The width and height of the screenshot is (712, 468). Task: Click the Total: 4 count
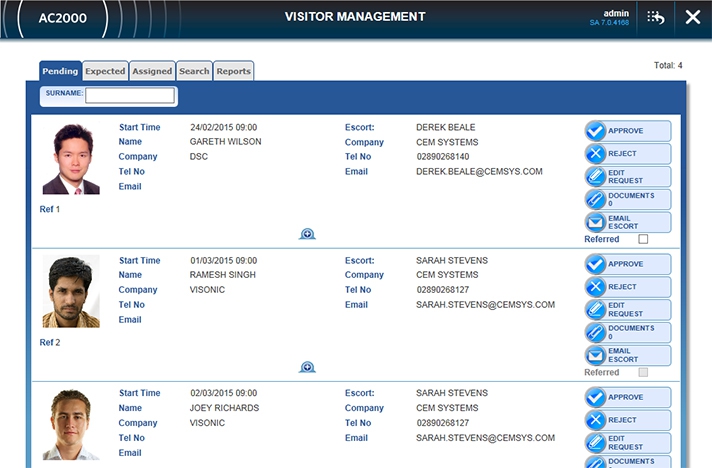(668, 65)
